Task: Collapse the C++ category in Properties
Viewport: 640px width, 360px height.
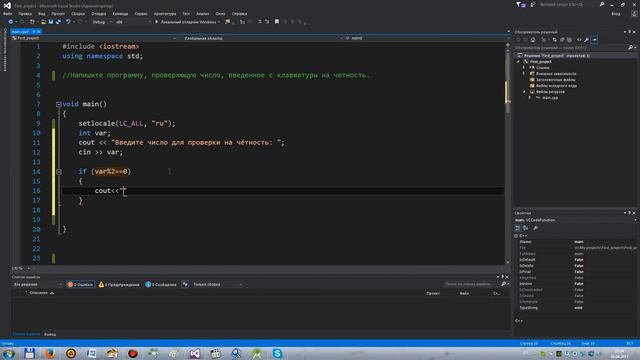Action: 516,236
